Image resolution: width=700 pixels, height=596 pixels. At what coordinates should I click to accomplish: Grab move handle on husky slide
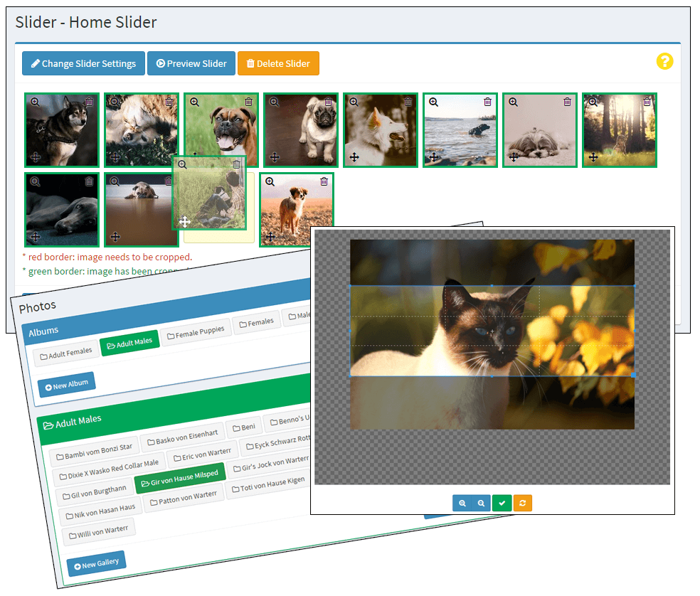click(x=36, y=157)
